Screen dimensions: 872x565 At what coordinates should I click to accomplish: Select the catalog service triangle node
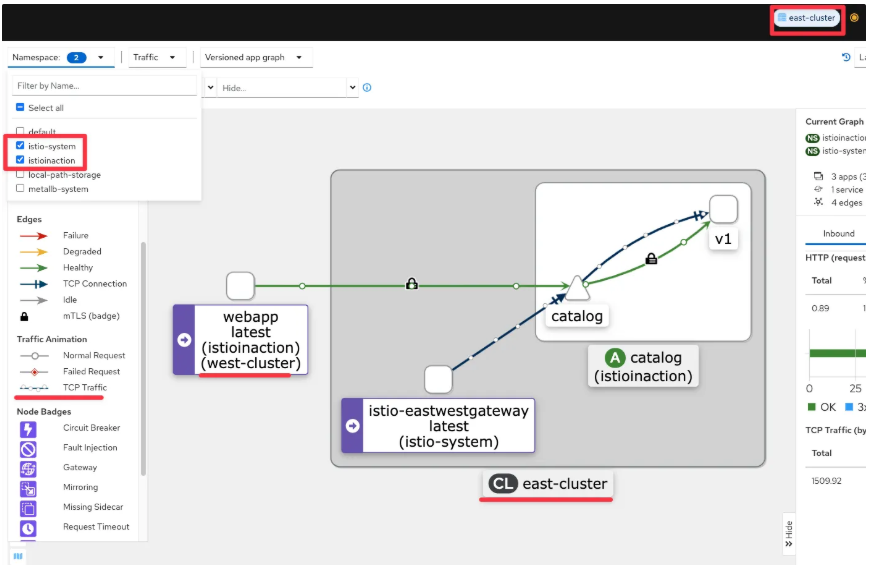576,289
